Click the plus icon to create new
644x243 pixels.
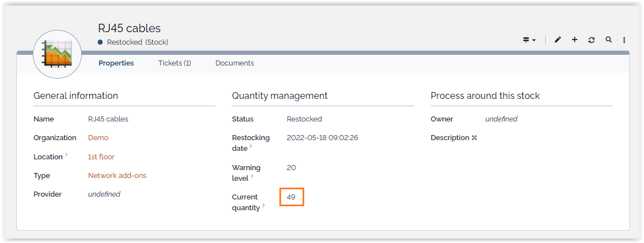pos(575,40)
